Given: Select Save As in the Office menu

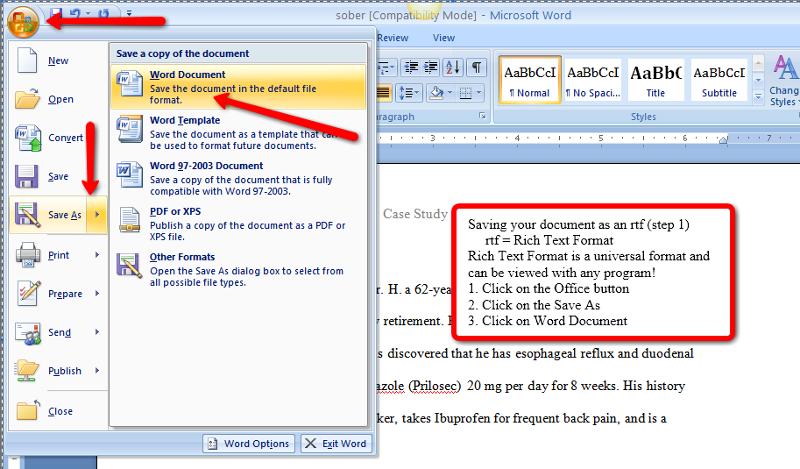Looking at the screenshot, I should tap(48, 215).
